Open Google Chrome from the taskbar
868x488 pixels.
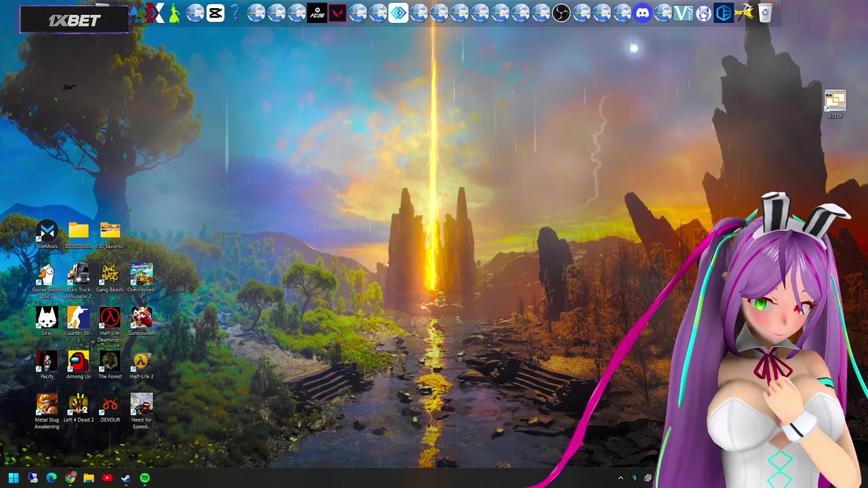pyautogui.click(x=70, y=478)
